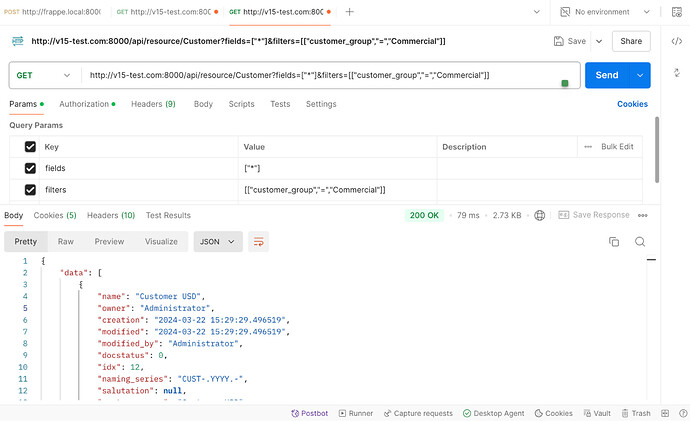Image resolution: width=690 pixels, height=421 pixels.
Task: Copy the response body to clipboard
Action: pos(614,242)
